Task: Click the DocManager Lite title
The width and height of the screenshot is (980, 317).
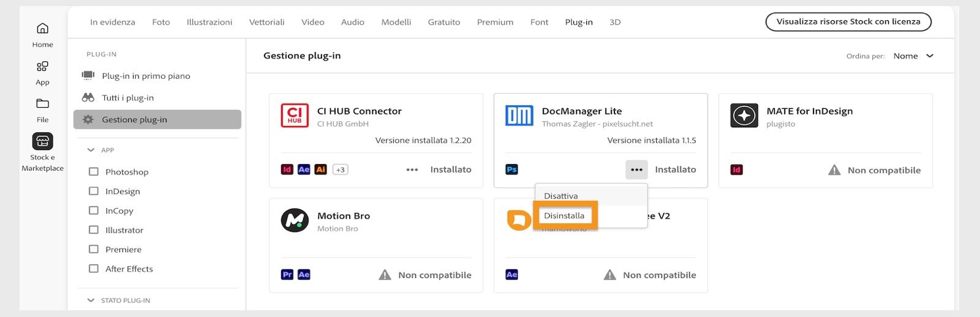Action: coord(582,111)
